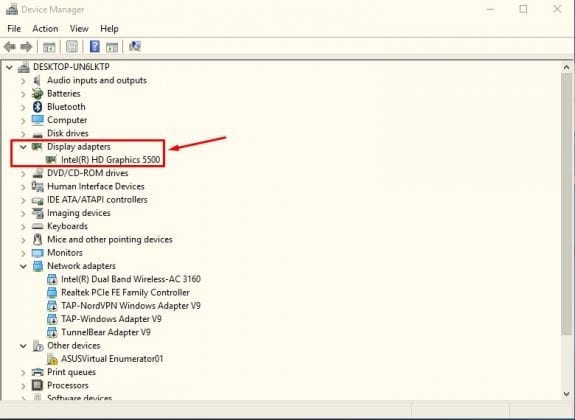Click the Show/Hide console tree toolbar icon
This screenshot has width=575, height=420.
tap(49, 47)
